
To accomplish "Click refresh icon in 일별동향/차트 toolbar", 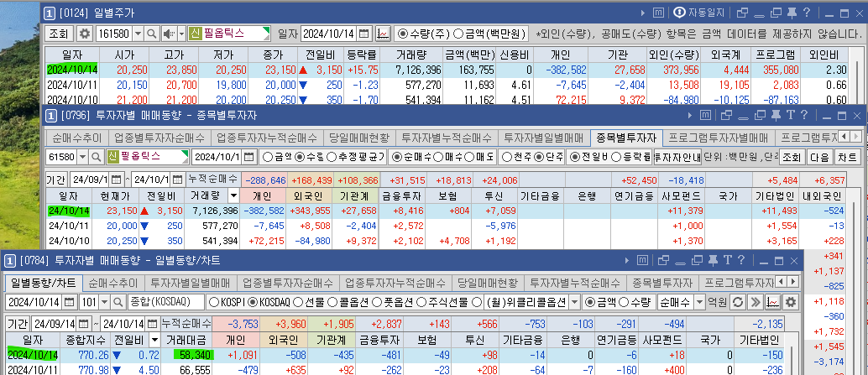I will (737, 302).
